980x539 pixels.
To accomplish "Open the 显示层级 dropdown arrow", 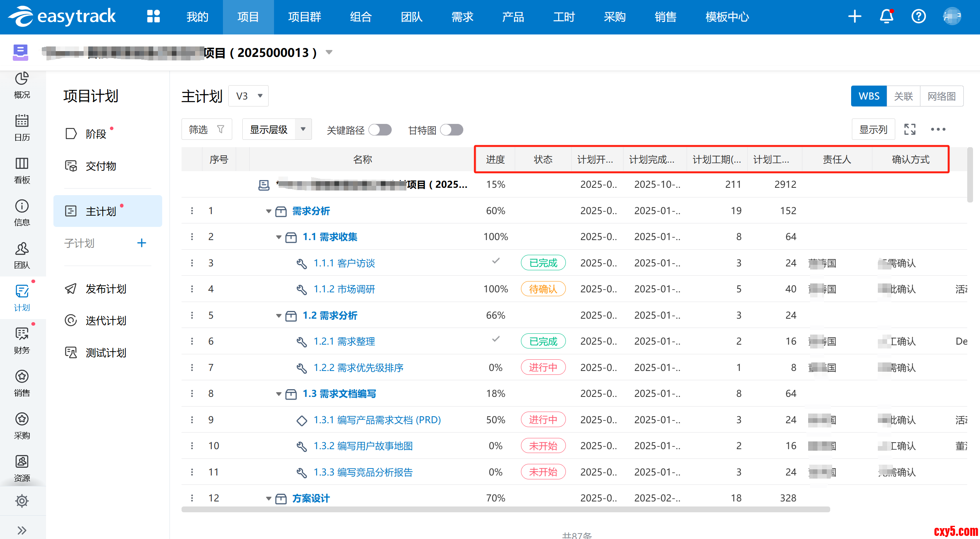I will pyautogui.click(x=303, y=129).
